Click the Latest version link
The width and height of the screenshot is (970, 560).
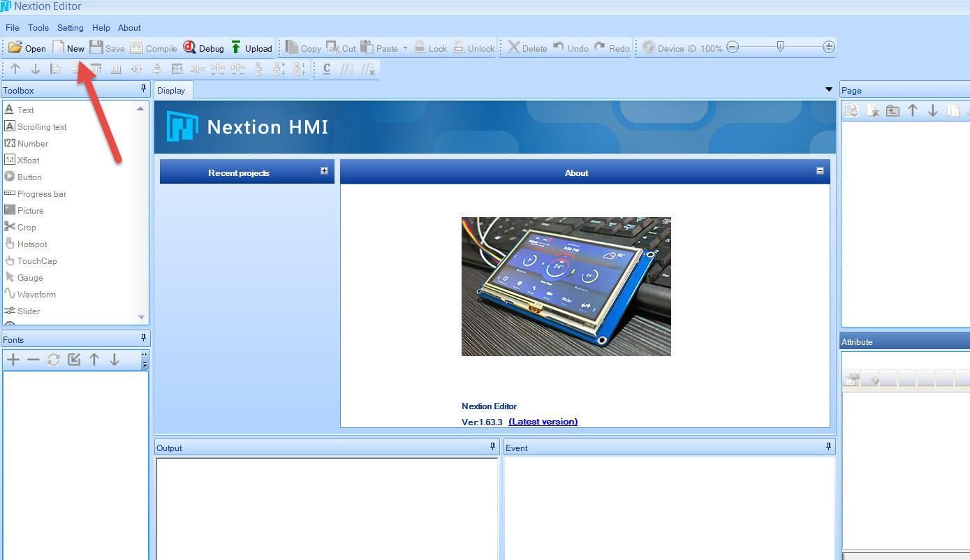(x=543, y=422)
